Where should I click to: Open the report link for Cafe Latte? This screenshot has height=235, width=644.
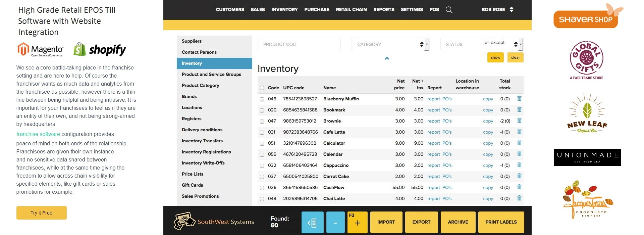[x=433, y=132]
